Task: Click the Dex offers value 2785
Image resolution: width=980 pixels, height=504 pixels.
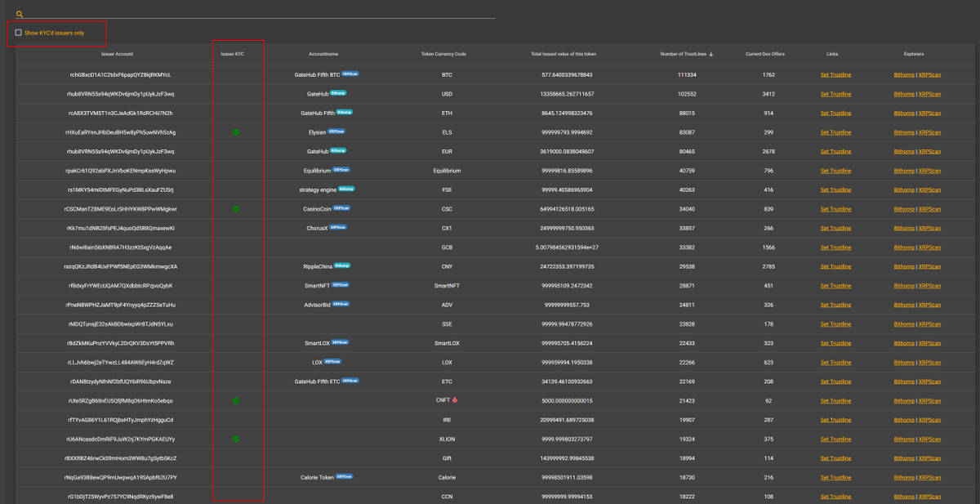Action: pyautogui.click(x=768, y=266)
